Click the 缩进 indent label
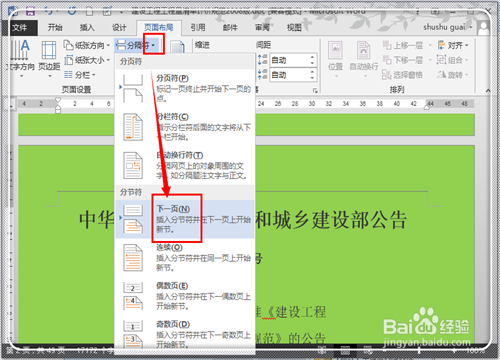Viewport: 500px width, 360px height. (x=202, y=45)
